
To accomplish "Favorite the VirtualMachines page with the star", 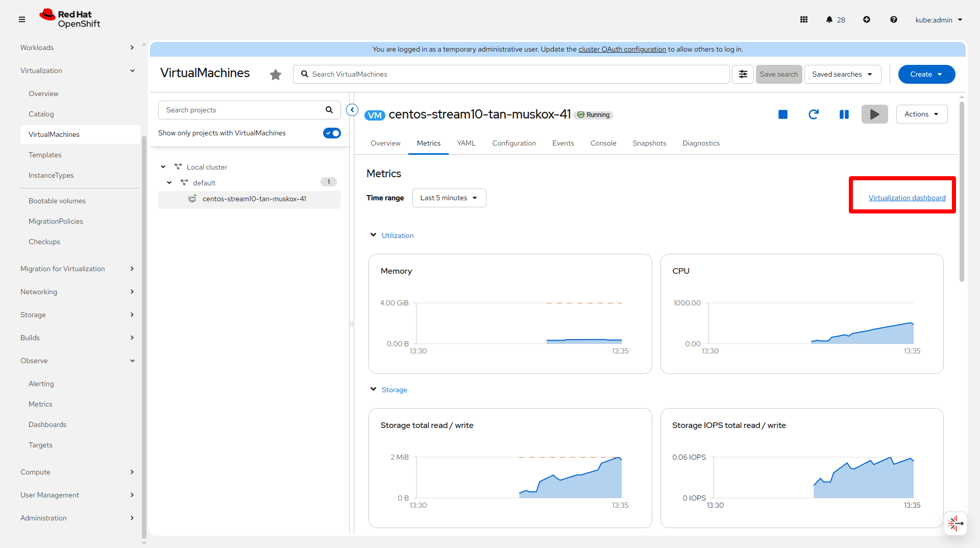I will [276, 75].
